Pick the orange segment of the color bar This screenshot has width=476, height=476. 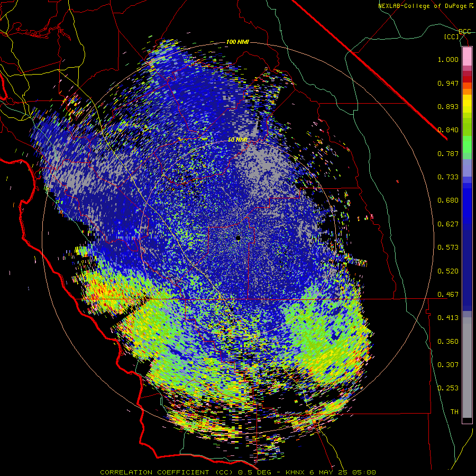click(467, 89)
